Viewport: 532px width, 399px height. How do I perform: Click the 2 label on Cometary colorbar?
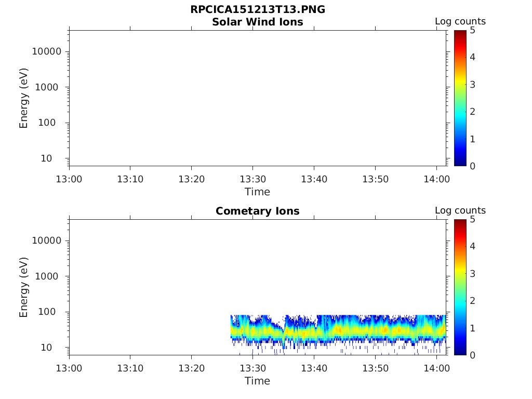pyautogui.click(x=473, y=301)
